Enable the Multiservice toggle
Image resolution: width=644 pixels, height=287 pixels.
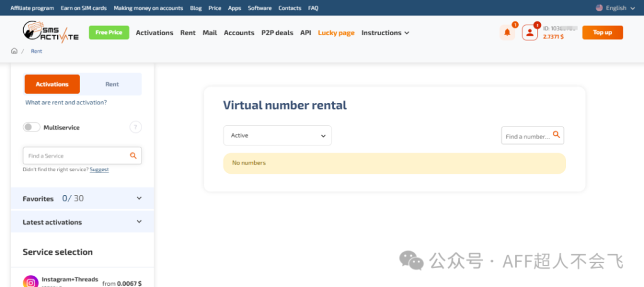31,127
